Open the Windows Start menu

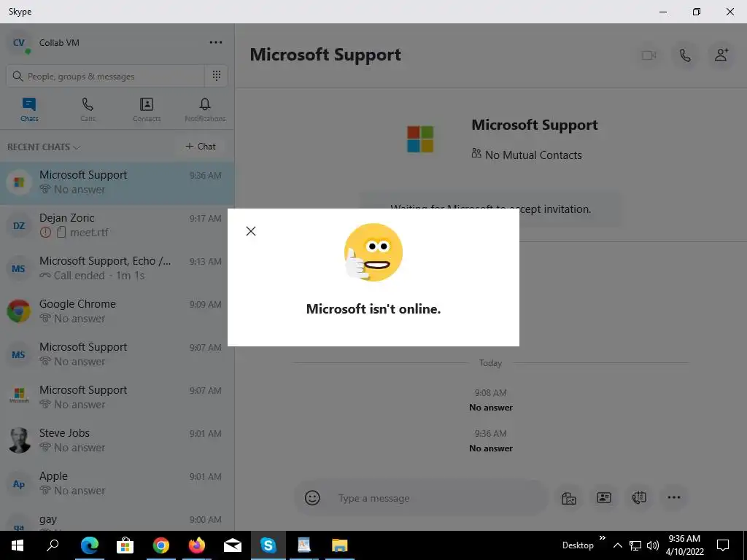[x=18, y=545]
